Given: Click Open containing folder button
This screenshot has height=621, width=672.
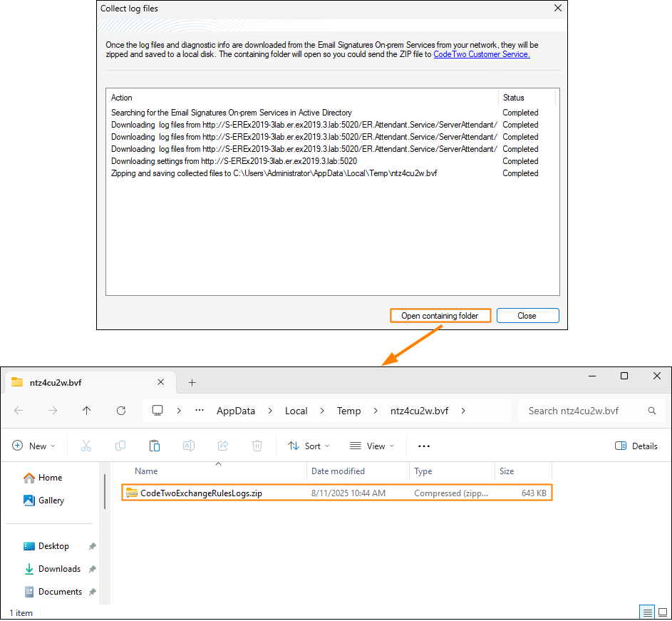Looking at the screenshot, I should coord(440,315).
